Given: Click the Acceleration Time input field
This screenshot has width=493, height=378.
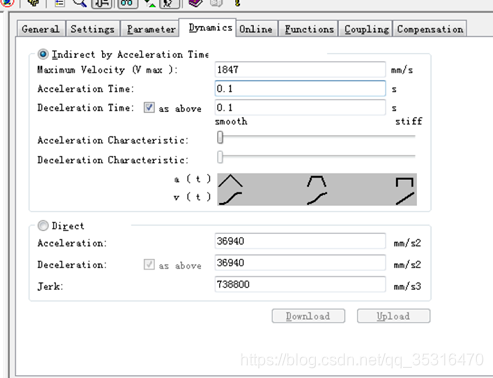Looking at the screenshot, I should [x=300, y=88].
